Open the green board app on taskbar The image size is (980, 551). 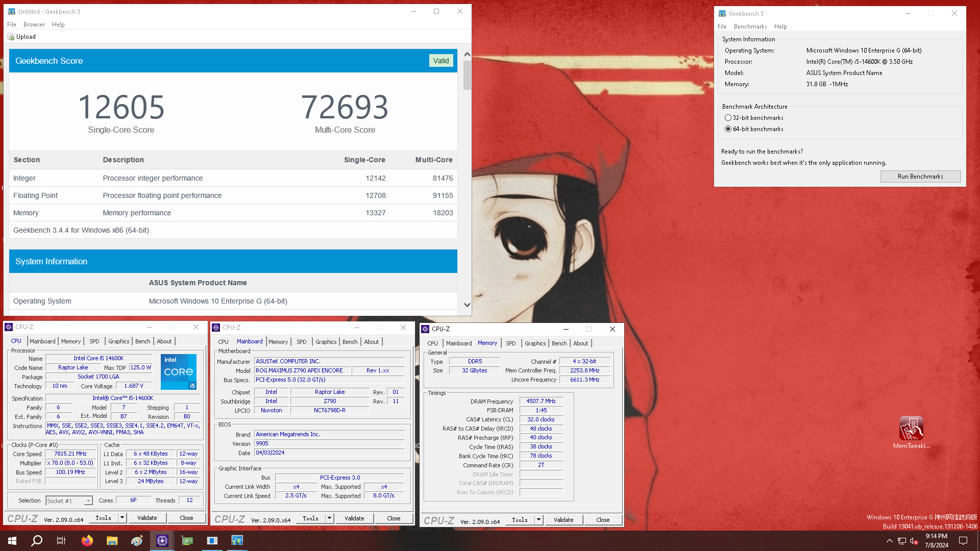[x=187, y=541]
